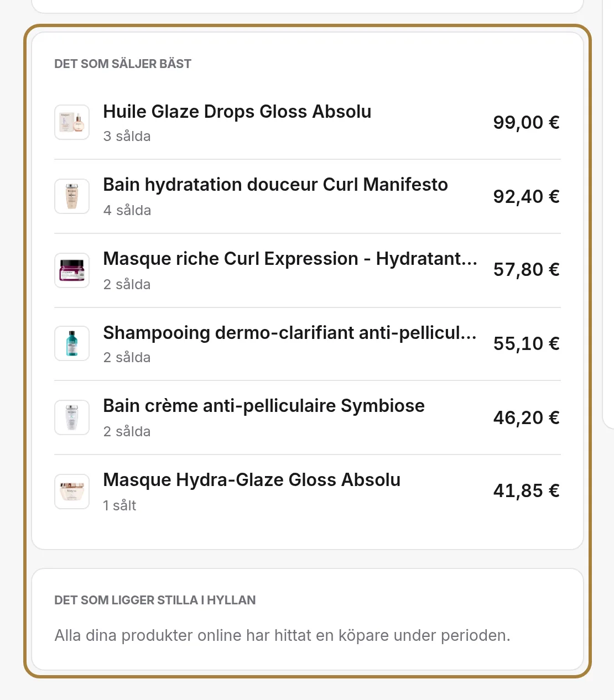Select Bain crème anti-pelliculaire Symbiose title
This screenshot has width=614, height=700.
coord(264,406)
